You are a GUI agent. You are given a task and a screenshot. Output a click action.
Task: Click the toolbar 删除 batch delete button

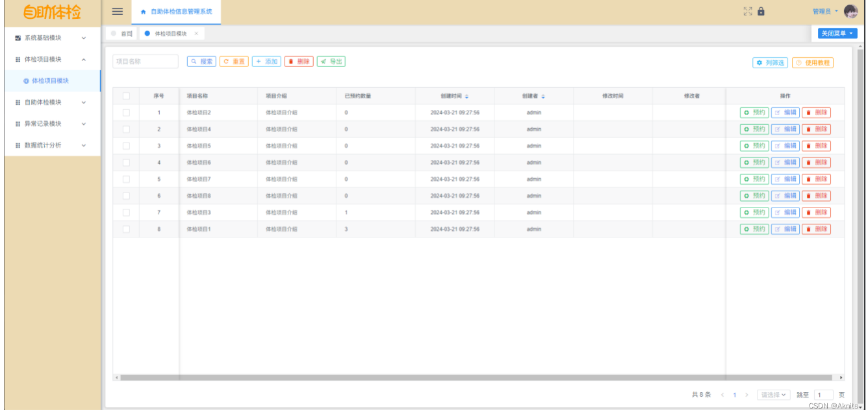click(x=299, y=61)
